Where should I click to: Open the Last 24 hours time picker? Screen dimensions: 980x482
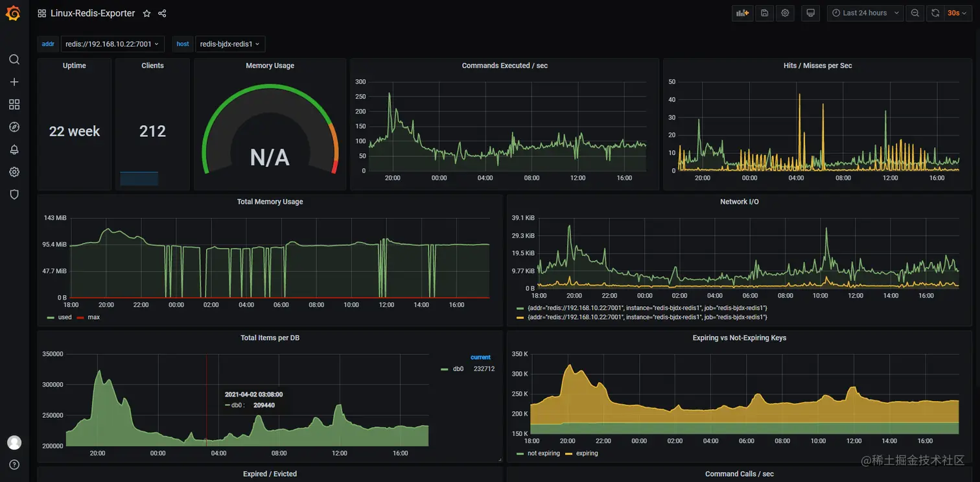(x=865, y=13)
